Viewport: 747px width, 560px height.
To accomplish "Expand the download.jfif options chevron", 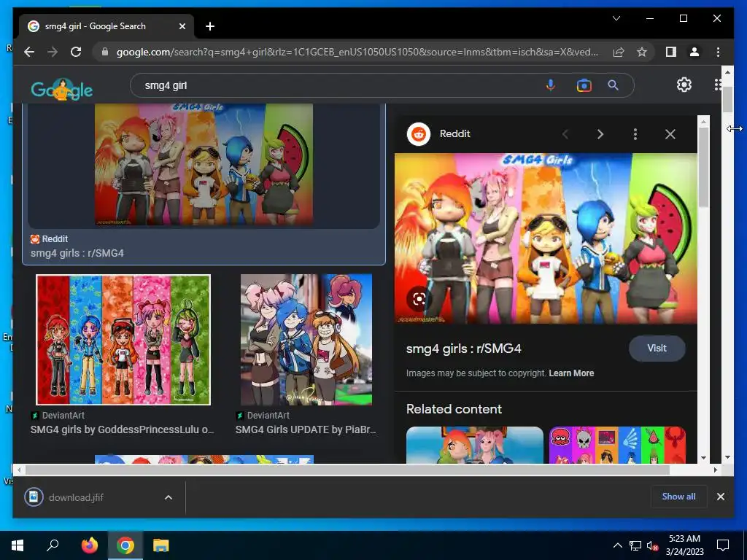I will pos(169,497).
